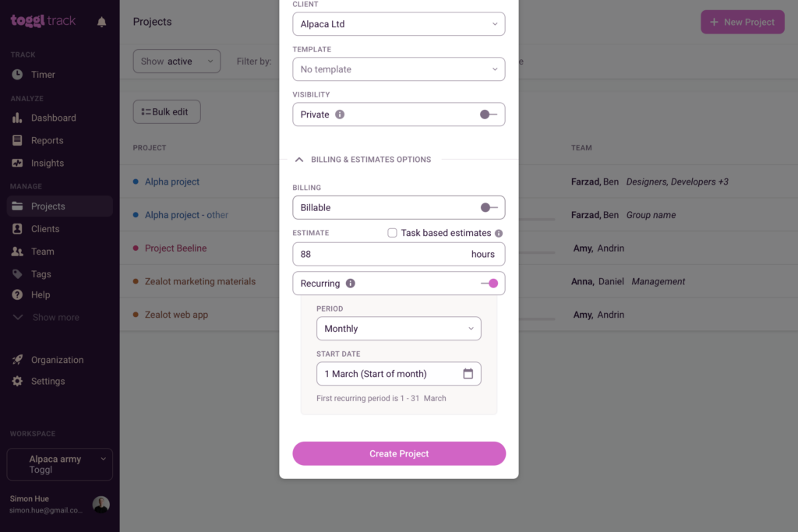Open the Client dropdown showing Alpaca Ltd
798x532 pixels.
398,24
